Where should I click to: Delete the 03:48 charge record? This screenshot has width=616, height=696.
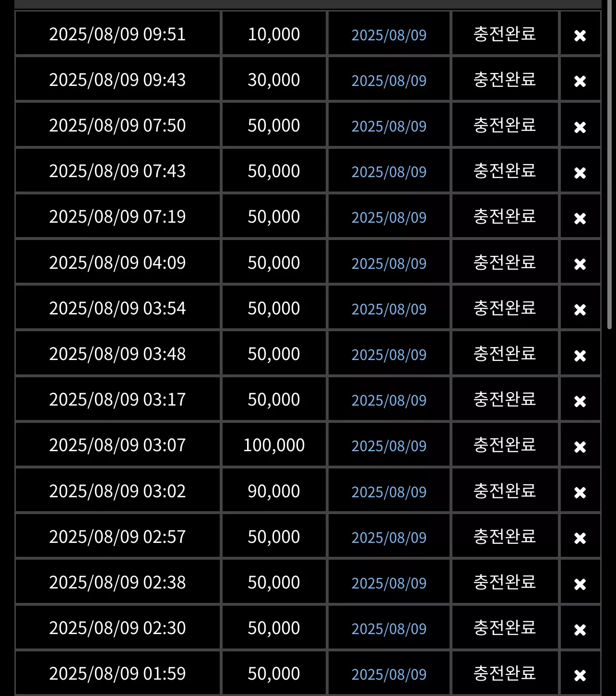580,356
